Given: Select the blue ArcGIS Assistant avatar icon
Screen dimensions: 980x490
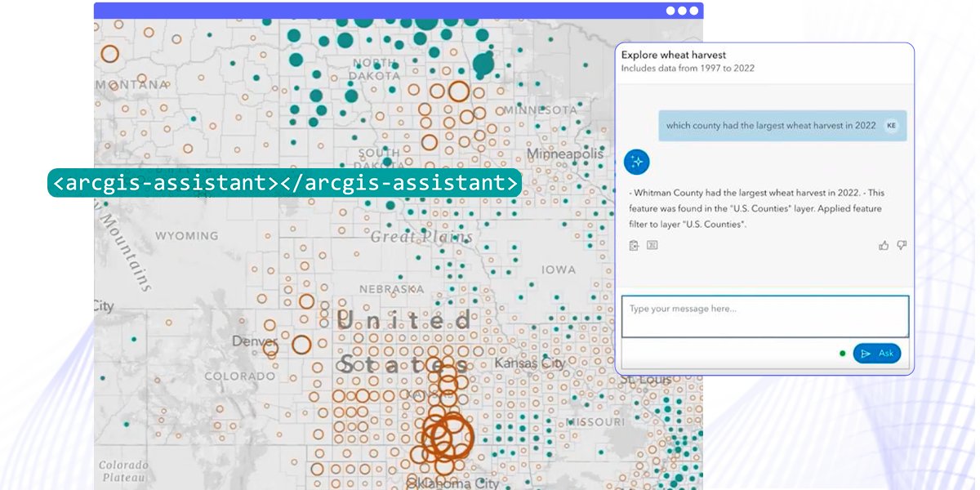Looking at the screenshot, I should click(x=635, y=162).
